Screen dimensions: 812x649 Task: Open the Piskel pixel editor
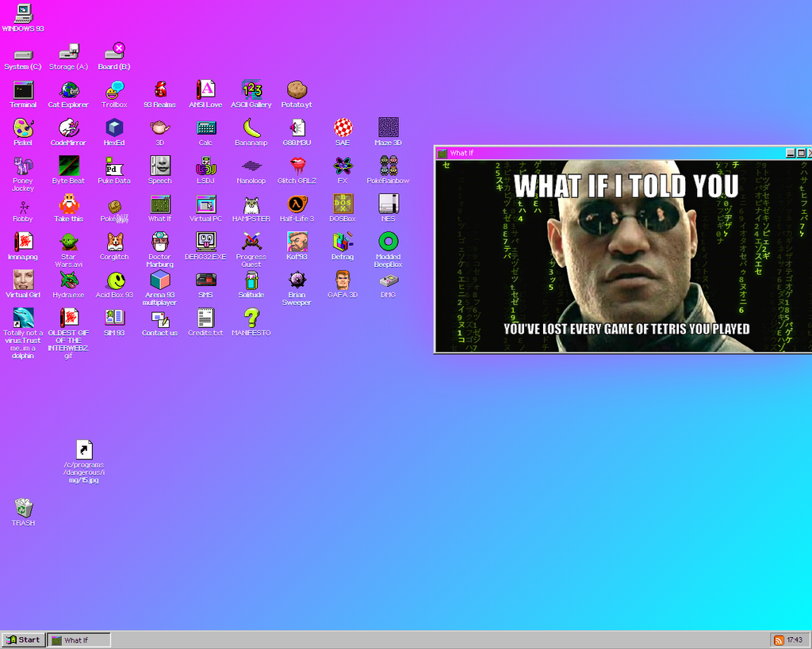click(x=23, y=129)
